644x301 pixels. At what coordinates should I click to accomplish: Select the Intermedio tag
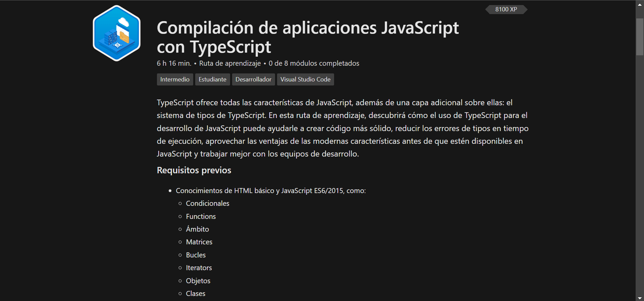(175, 79)
